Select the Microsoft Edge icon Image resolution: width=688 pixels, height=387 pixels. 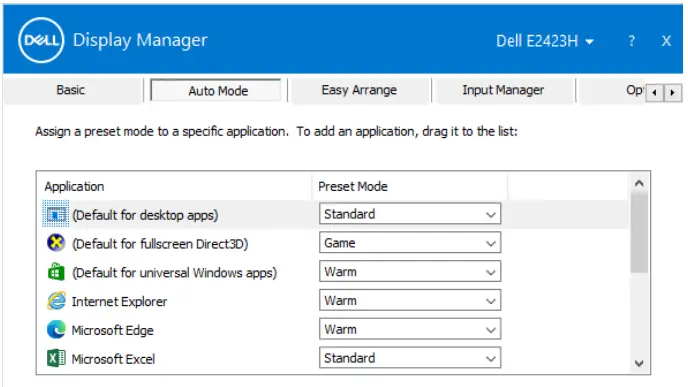tap(56, 330)
